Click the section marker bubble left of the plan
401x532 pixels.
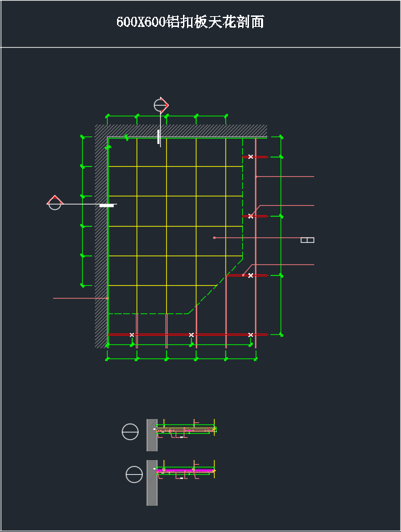click(x=55, y=202)
